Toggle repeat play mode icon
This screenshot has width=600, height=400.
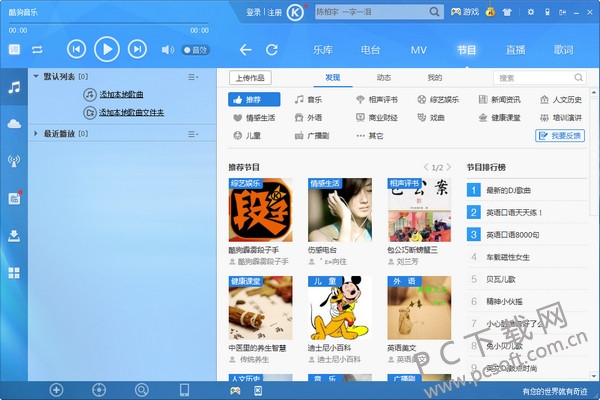pyautogui.click(x=37, y=50)
